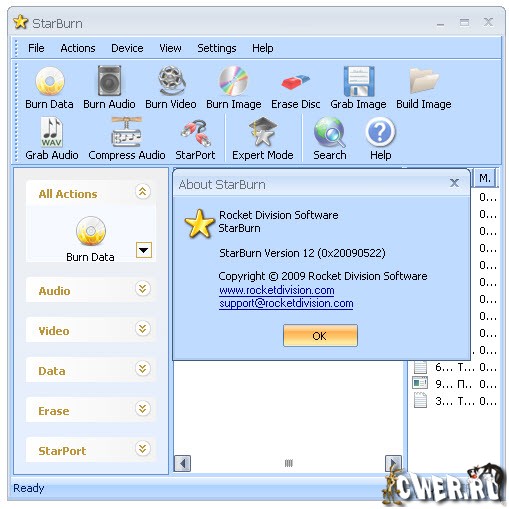
Task: Click the Copyright 2009 Rocket Division Software text
Action: [323, 276]
